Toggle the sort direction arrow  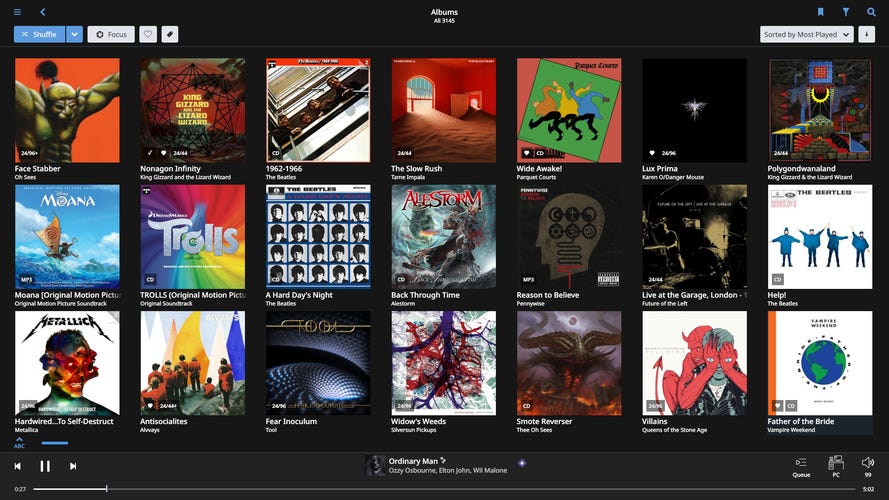(x=866, y=35)
